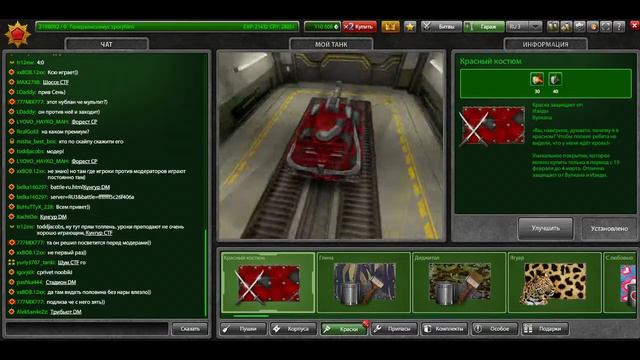Open the Гараж garage section

(484, 27)
